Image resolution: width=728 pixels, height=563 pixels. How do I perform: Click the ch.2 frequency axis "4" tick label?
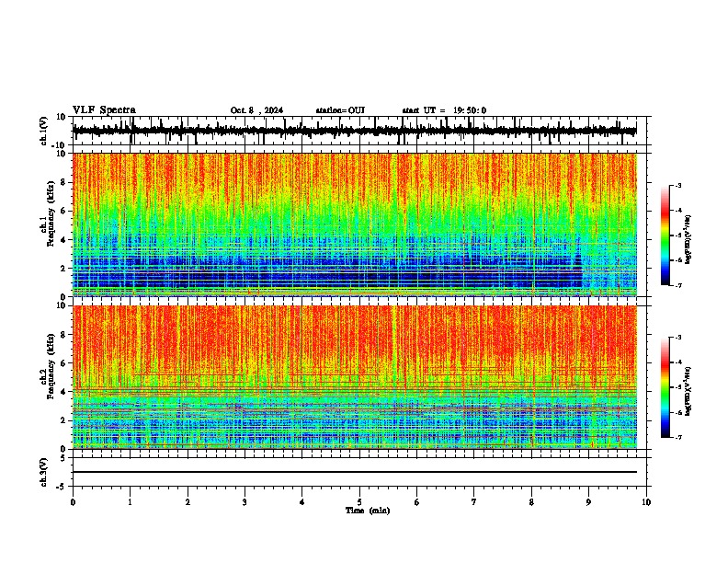pyautogui.click(x=64, y=392)
